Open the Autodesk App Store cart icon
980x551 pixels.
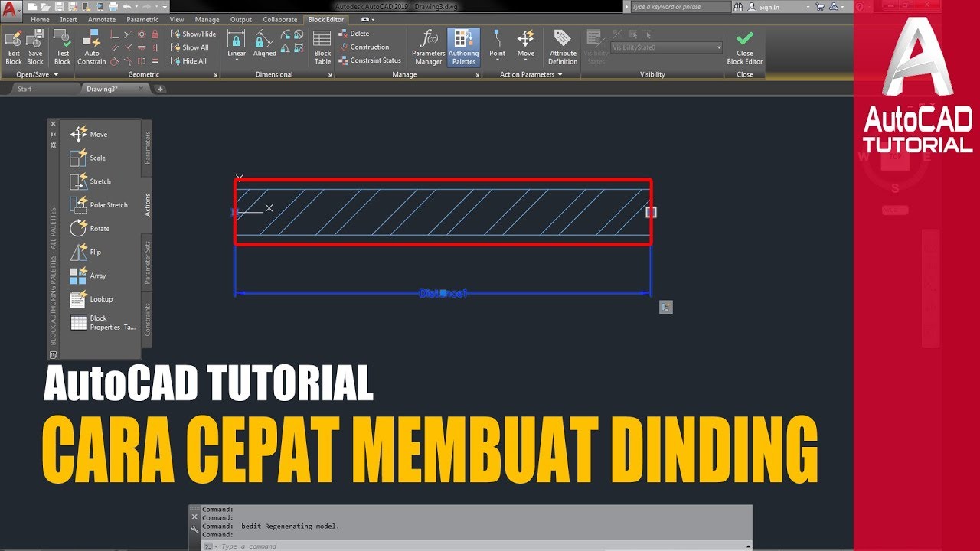(820, 7)
